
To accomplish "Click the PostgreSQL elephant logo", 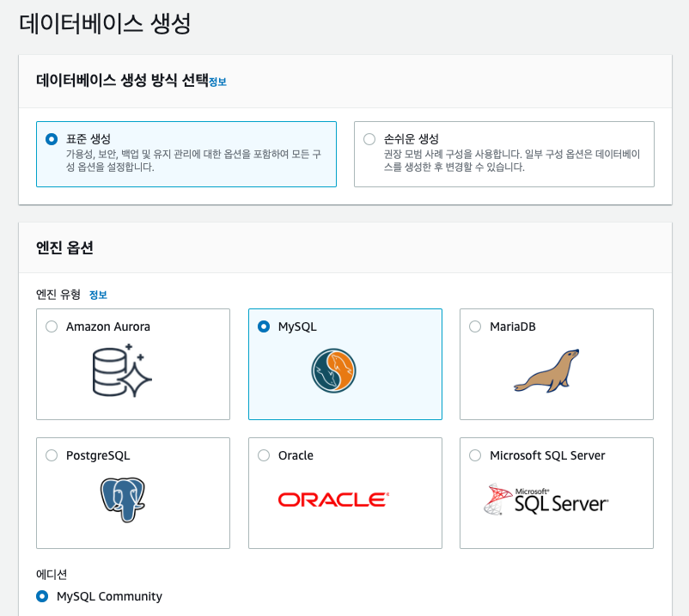I will pyautogui.click(x=123, y=499).
